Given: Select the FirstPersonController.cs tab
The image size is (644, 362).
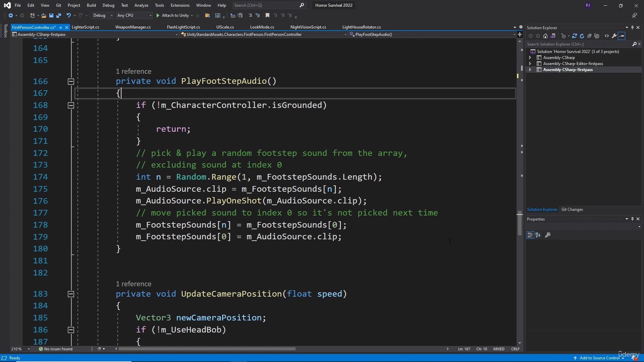Looking at the screenshot, I should (34, 27).
